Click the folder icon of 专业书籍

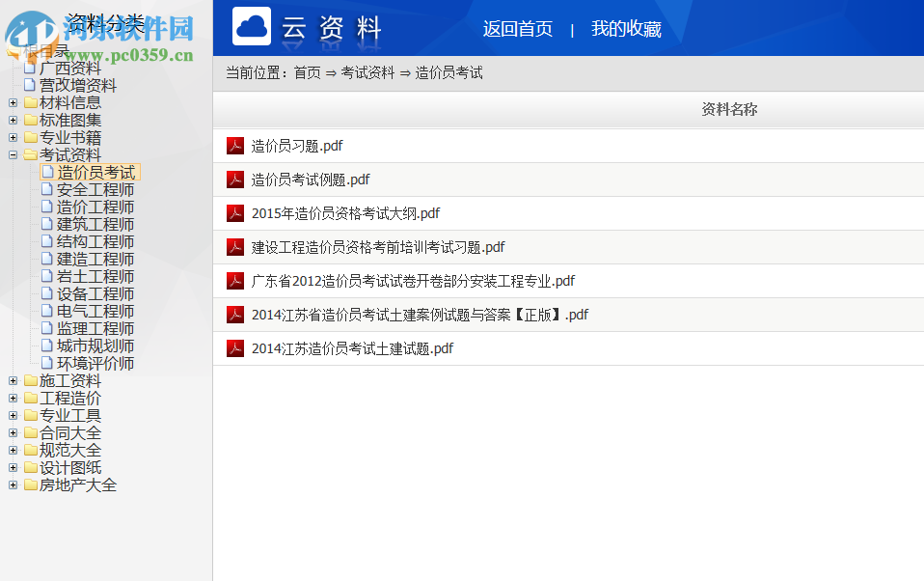coord(31,136)
